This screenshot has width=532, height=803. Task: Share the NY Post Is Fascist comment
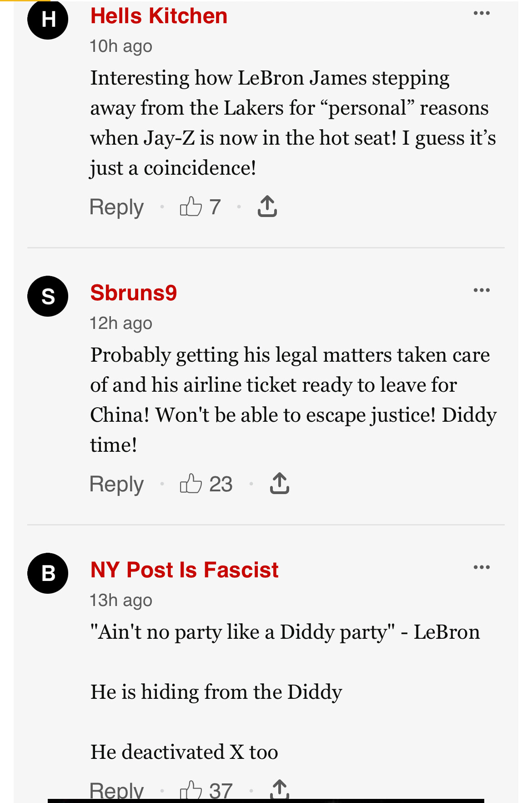point(280,790)
